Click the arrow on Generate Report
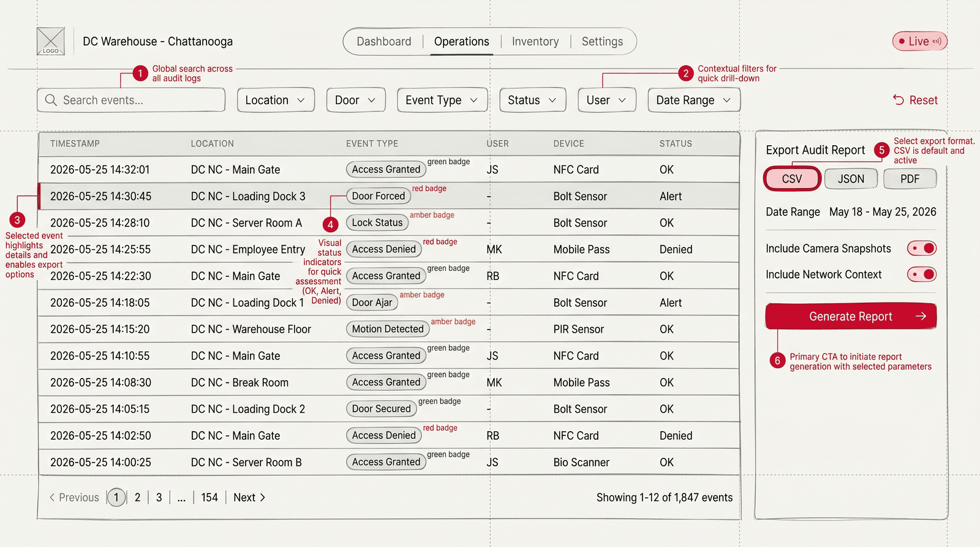This screenshot has width=980, height=547. coord(921,316)
